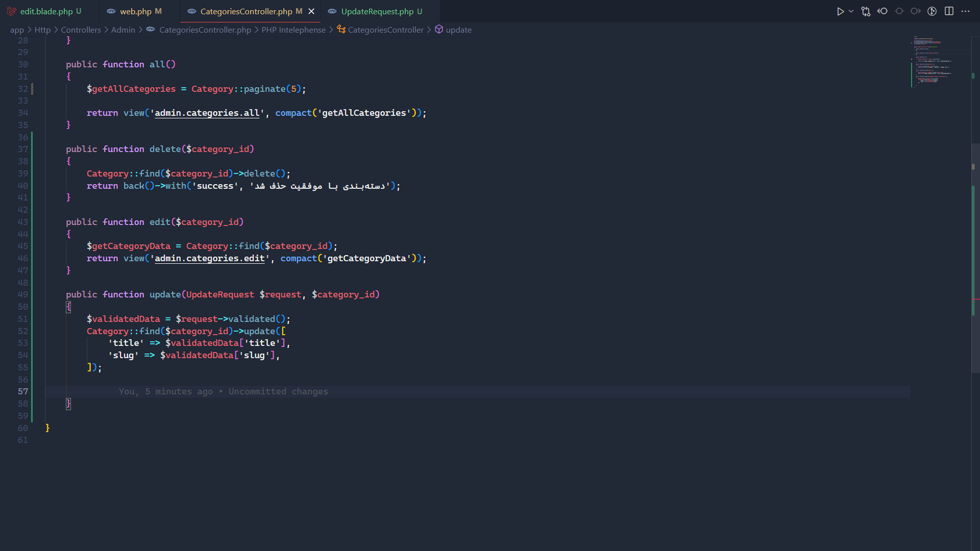
Task: Click the 'title' array key on line 53
Action: tap(126, 343)
